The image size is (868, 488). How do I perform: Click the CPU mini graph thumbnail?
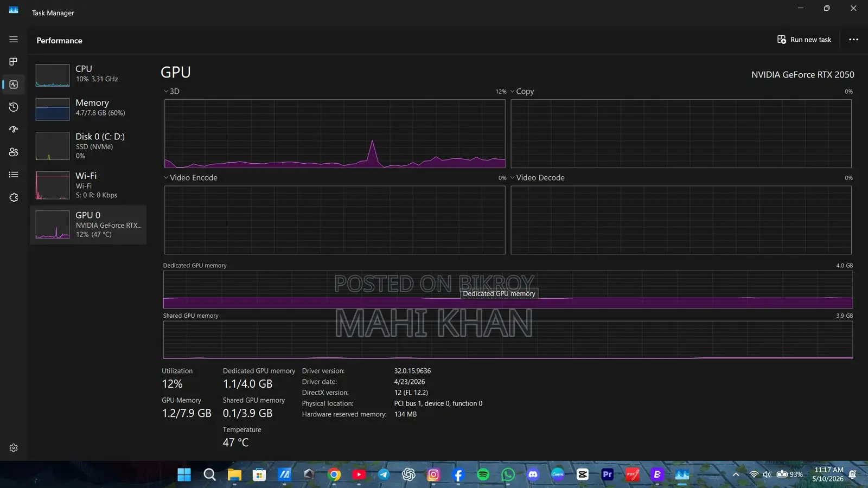click(x=53, y=75)
